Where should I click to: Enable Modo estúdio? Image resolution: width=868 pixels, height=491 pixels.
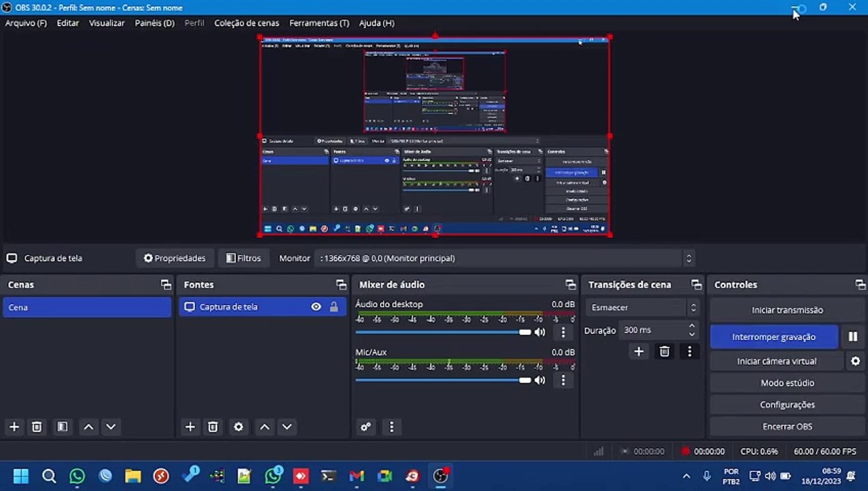click(787, 383)
